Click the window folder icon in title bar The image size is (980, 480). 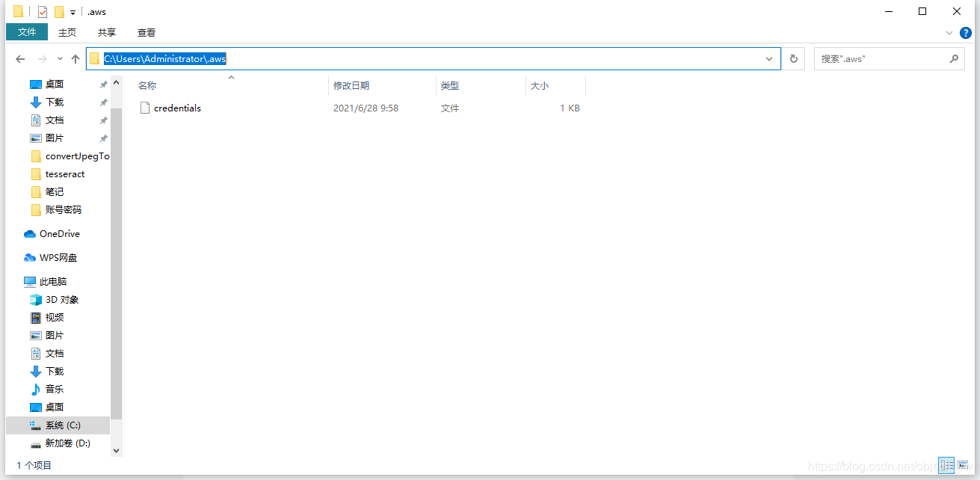tap(18, 11)
